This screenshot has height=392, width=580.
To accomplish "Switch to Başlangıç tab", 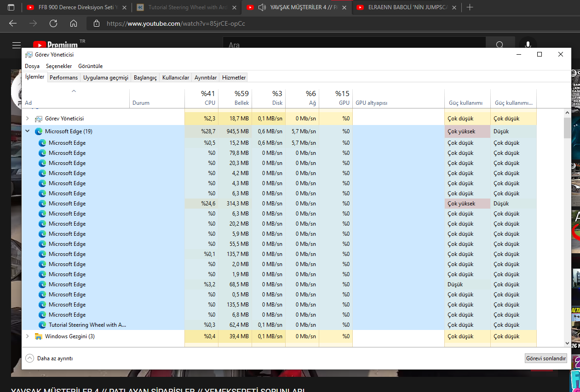I will 145,78.
